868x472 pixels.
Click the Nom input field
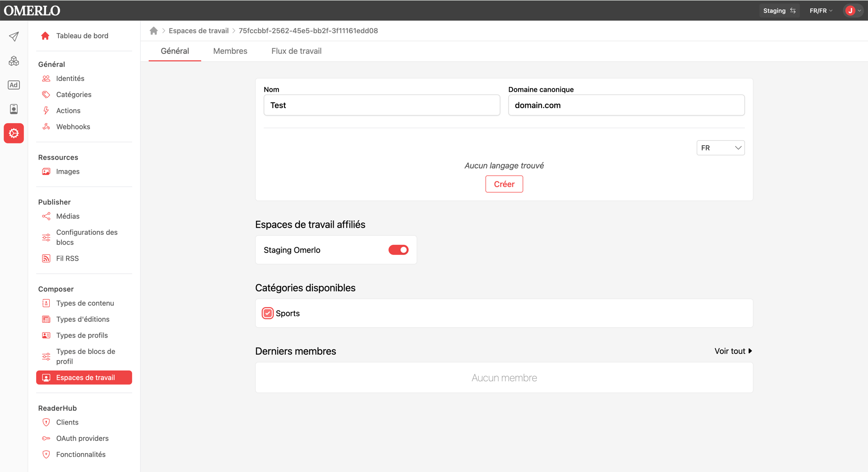[382, 105]
